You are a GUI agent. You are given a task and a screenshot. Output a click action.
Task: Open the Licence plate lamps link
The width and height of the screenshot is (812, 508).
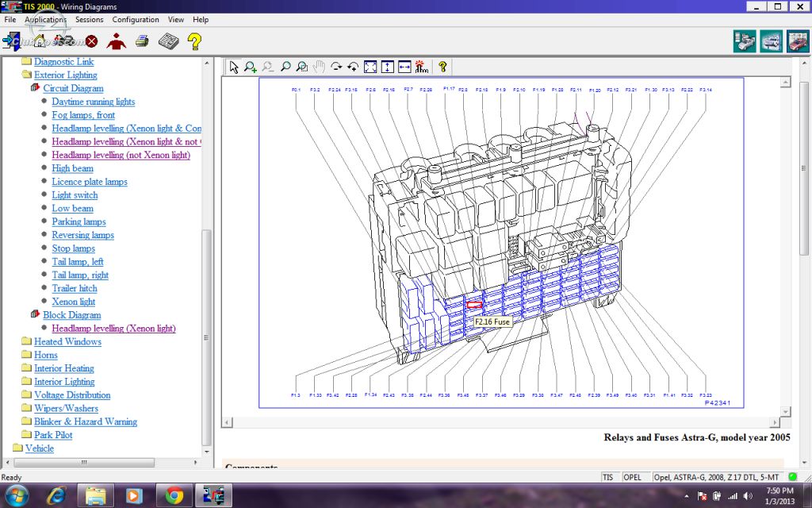[90, 182]
